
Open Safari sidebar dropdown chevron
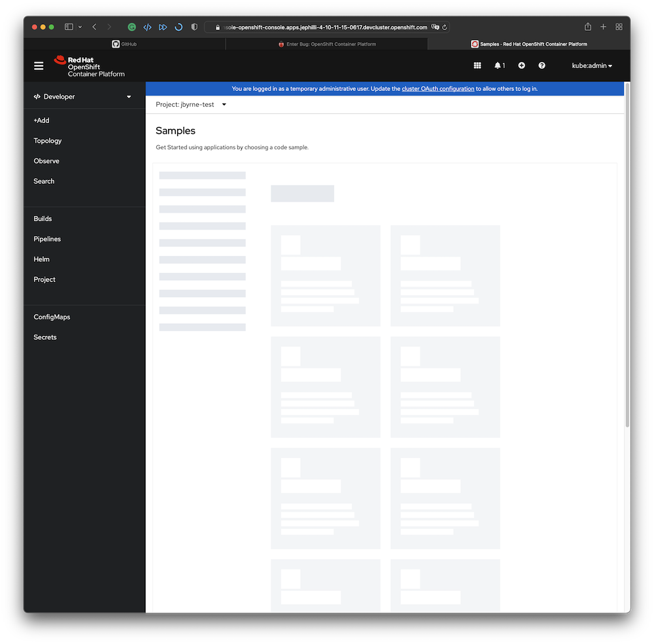[80, 27]
